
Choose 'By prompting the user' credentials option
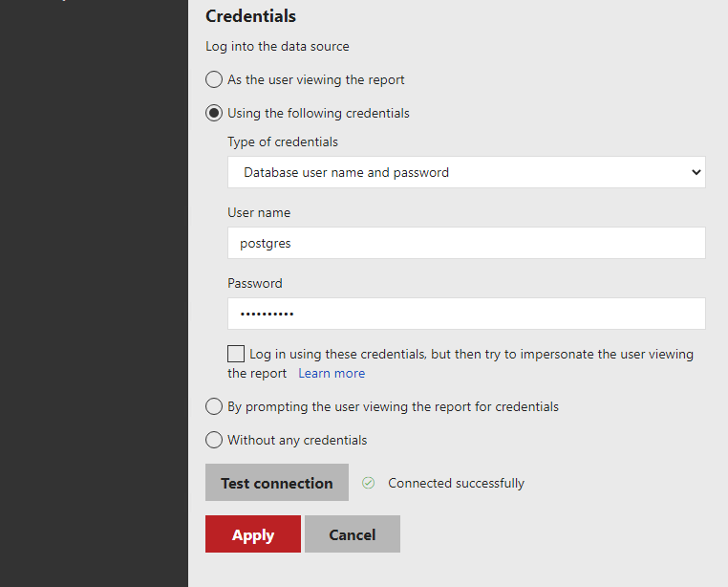click(x=214, y=406)
